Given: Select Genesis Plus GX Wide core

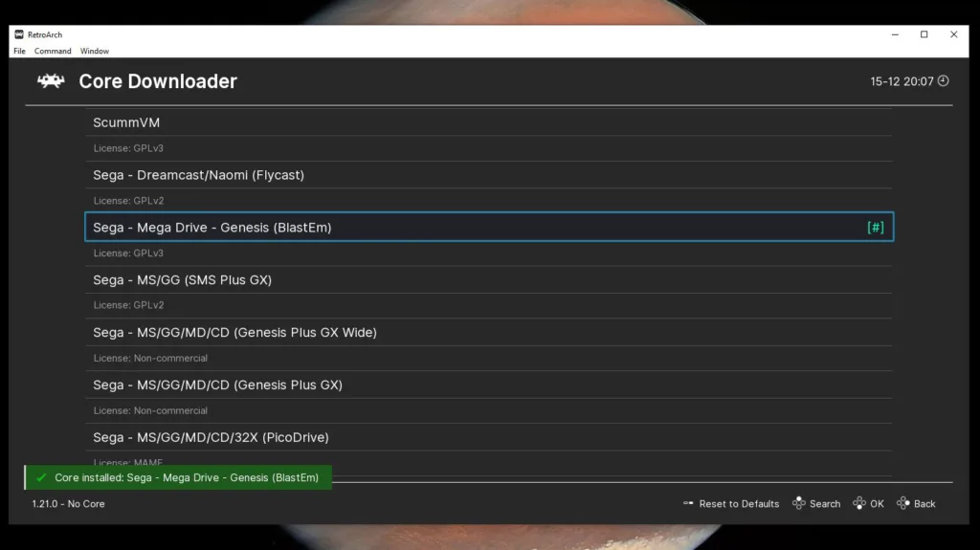Looking at the screenshot, I should point(489,333).
